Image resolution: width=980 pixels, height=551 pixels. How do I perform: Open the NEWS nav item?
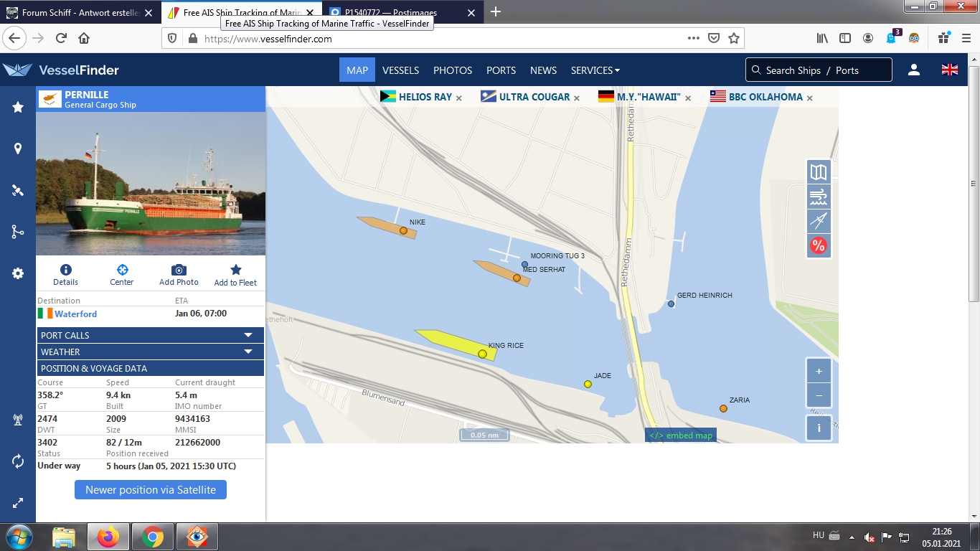(543, 70)
